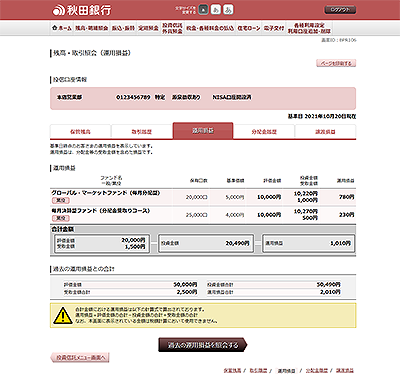Return via 投資信託メニュー画面へ back button

click(x=80, y=358)
